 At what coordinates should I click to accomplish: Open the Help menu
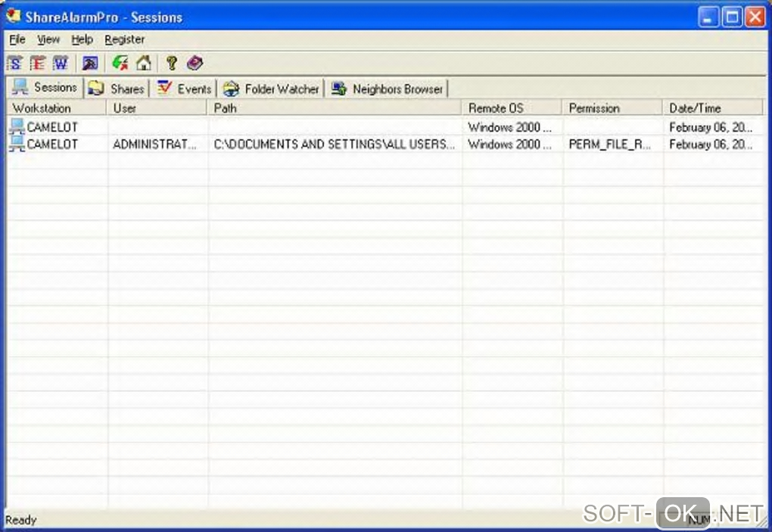click(x=82, y=39)
